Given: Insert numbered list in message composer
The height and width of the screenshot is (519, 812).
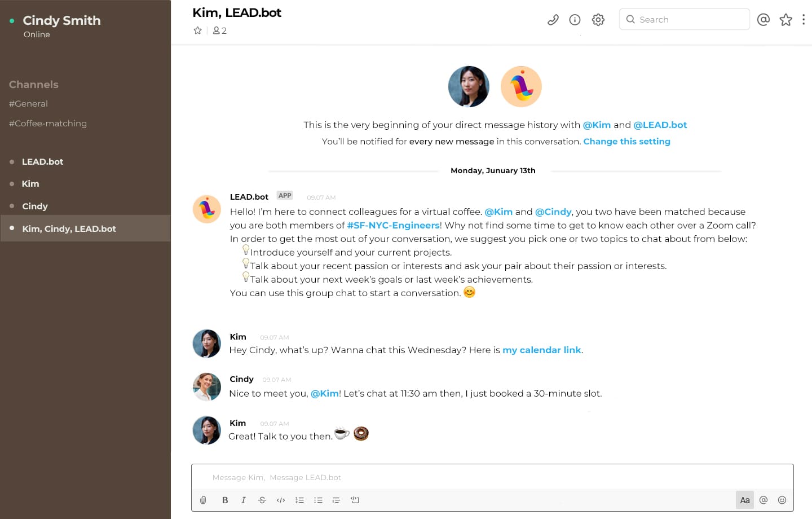Looking at the screenshot, I should tap(299, 500).
